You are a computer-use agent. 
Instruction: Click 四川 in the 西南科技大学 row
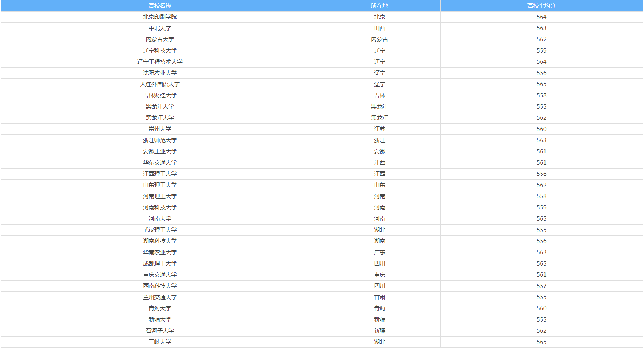pyautogui.click(x=380, y=286)
